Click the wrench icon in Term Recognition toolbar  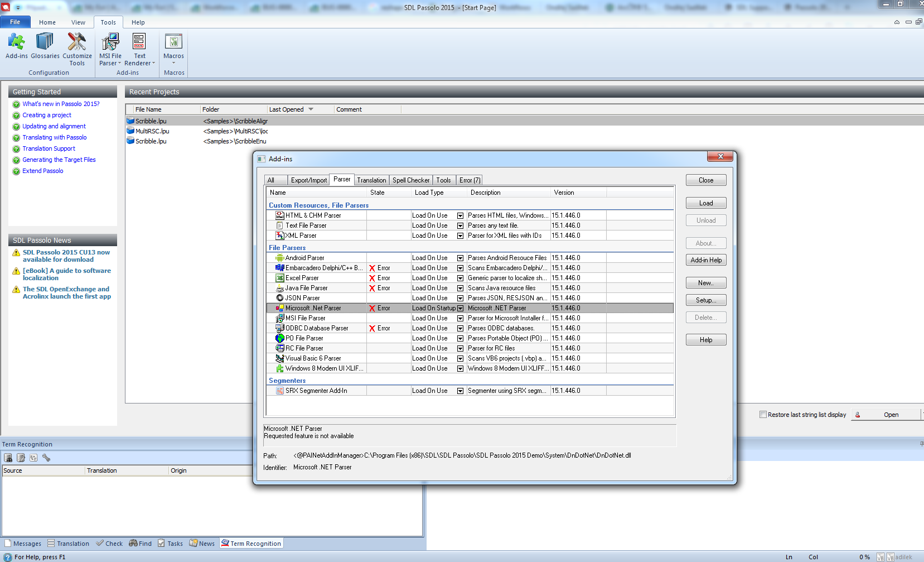pos(46,458)
